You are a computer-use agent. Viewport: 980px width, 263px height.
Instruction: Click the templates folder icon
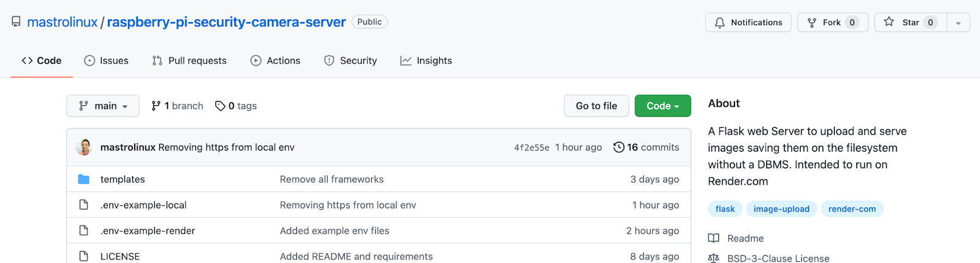pos(84,179)
